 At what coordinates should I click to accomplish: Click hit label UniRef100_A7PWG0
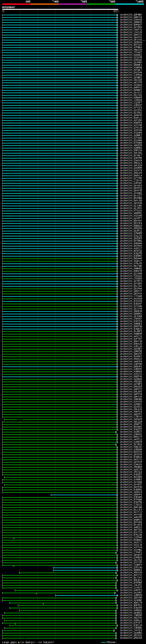pyautogui.click(x=131, y=47)
